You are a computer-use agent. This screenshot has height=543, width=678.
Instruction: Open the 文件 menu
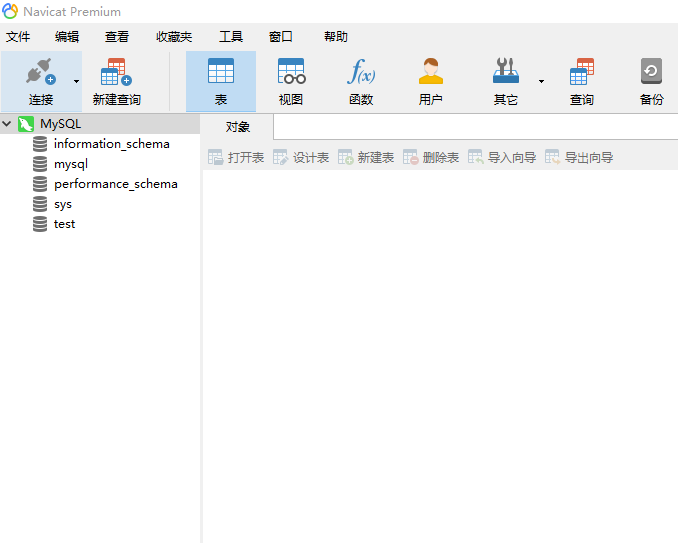[x=18, y=37]
